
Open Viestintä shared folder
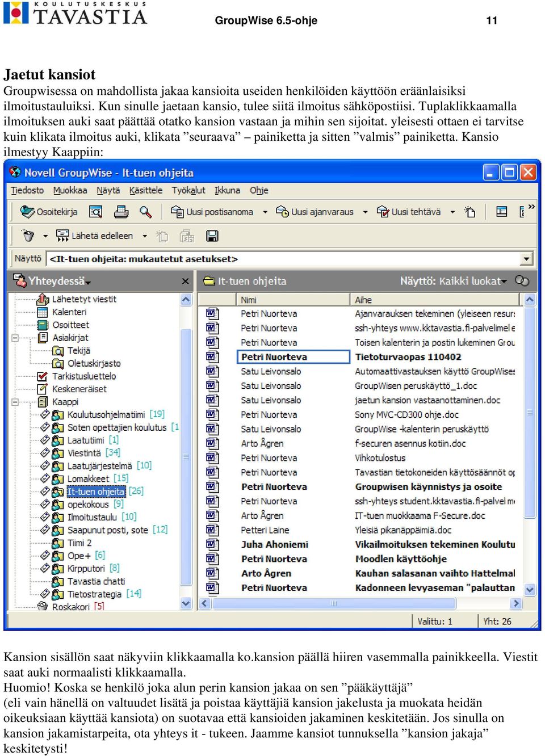tap(84, 453)
